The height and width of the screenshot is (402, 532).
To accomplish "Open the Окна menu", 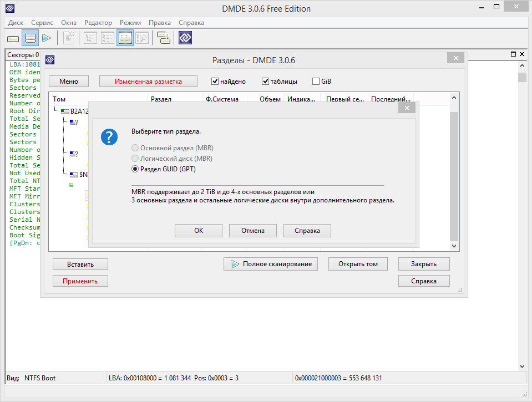I will (69, 23).
